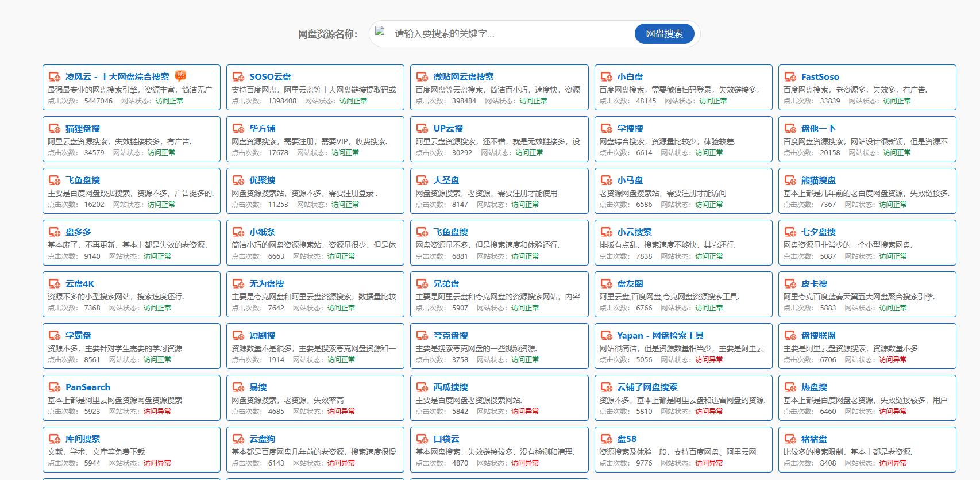Click the icon beside 云盘4K
This screenshot has height=480, width=980.
[55, 283]
